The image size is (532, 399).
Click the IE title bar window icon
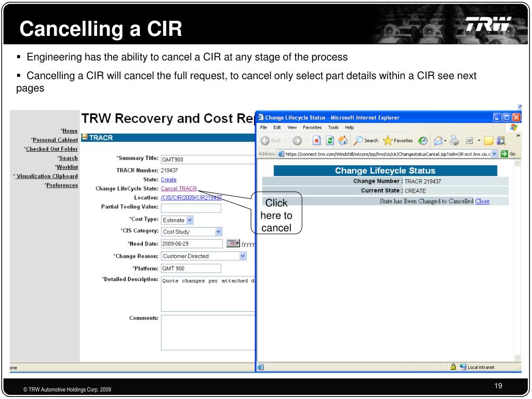(x=261, y=117)
